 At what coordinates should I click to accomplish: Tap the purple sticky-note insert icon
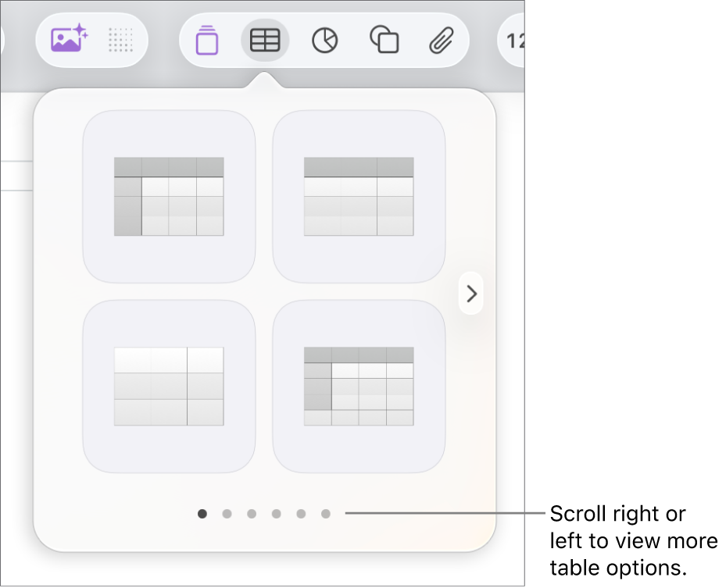(206, 40)
